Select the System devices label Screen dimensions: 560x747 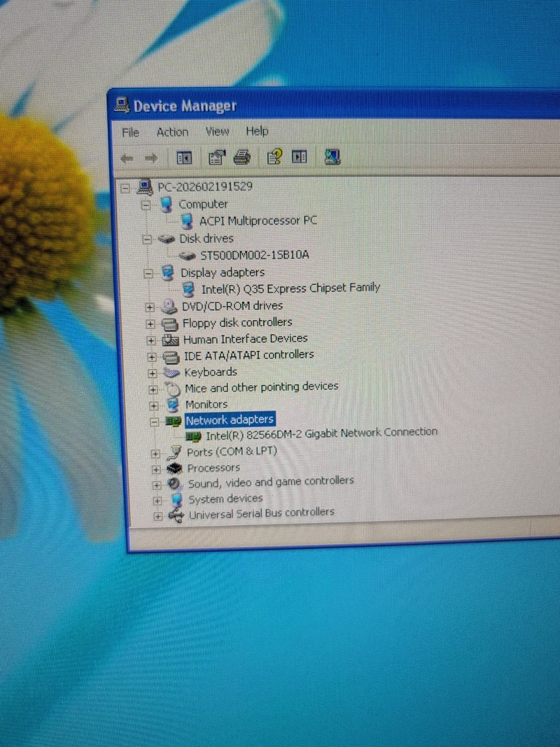click(225, 499)
